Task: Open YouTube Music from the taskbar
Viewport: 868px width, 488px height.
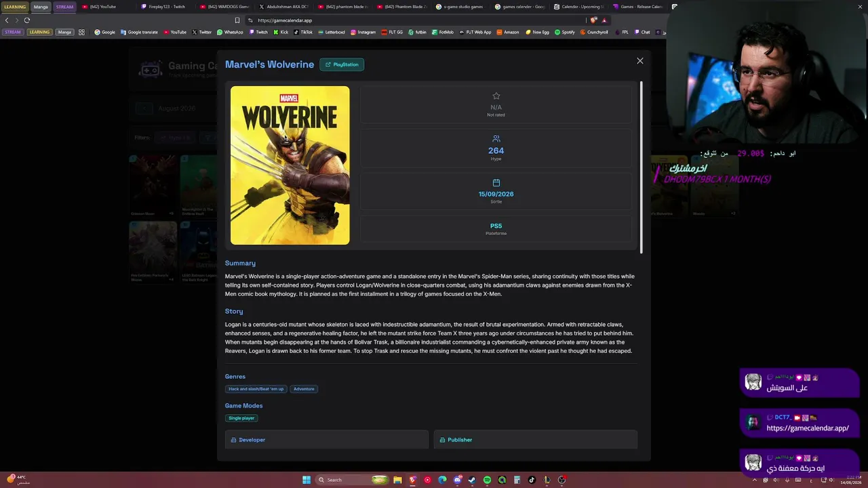Action: (x=427, y=480)
